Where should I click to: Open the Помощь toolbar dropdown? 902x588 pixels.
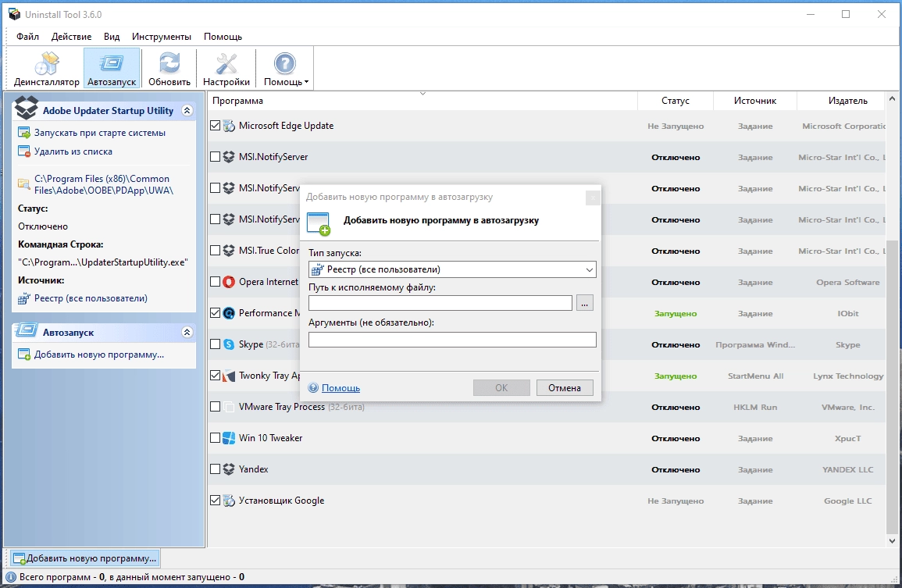click(x=285, y=68)
